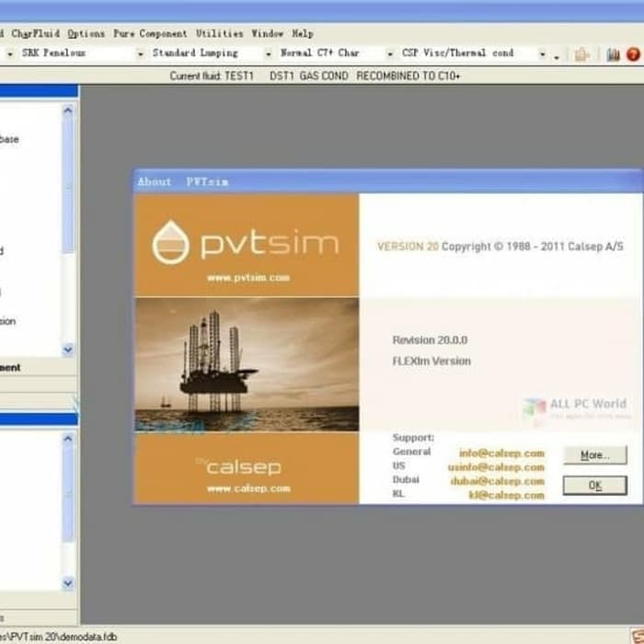The image size is (644, 644).
Task: Open the Options menu
Action: tap(86, 34)
